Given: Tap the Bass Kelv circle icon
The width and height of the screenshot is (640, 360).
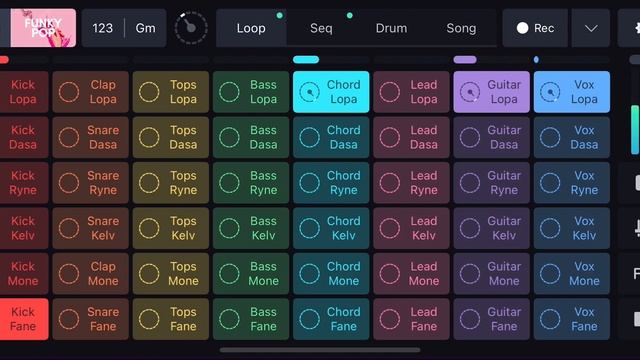Looking at the screenshot, I should point(229,228).
